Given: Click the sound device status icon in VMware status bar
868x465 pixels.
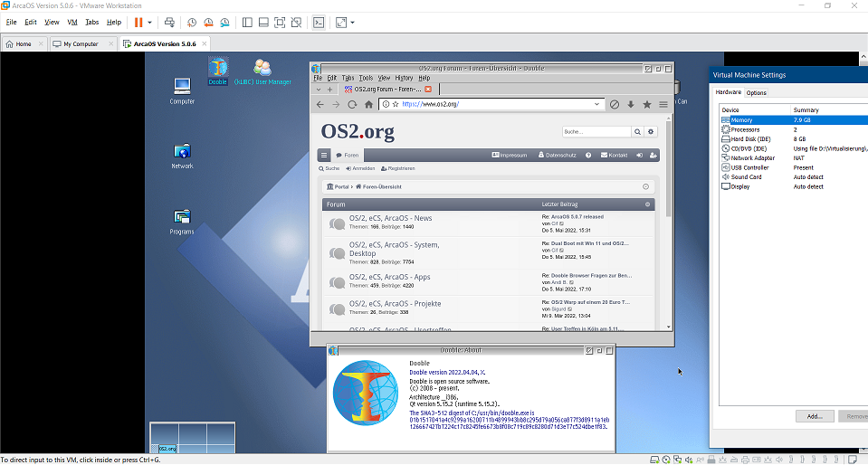Looking at the screenshot, I should tap(689, 460).
